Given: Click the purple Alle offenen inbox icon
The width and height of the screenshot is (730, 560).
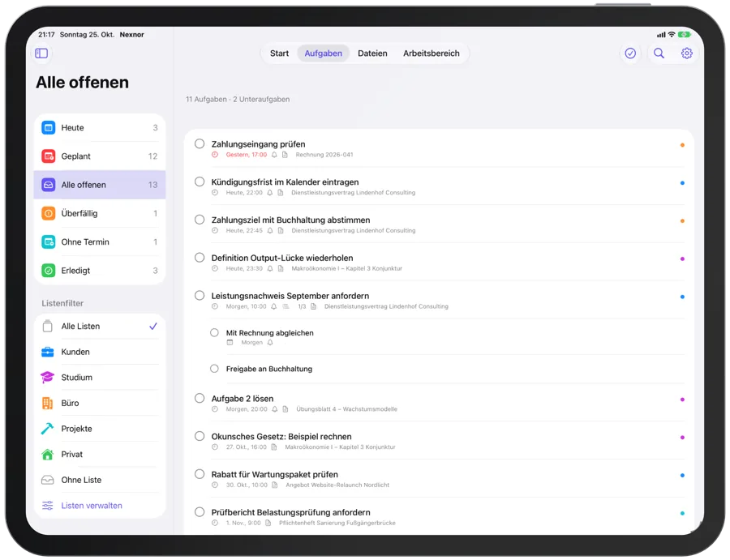Looking at the screenshot, I should pyautogui.click(x=49, y=185).
